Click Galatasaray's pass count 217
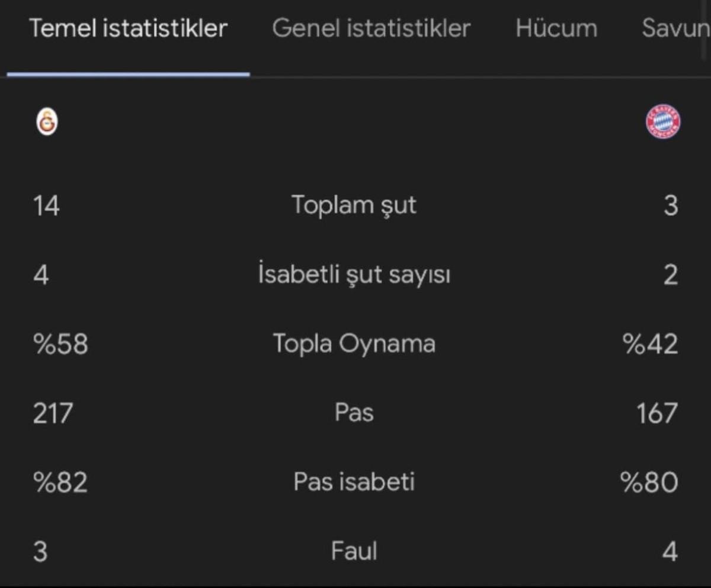This screenshot has height=588, width=711. pos(53,413)
